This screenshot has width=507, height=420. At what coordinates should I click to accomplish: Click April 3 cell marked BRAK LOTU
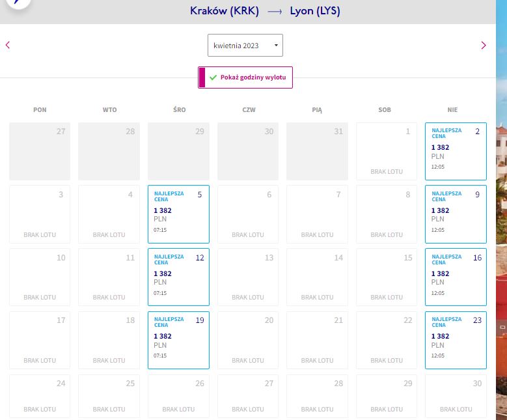(40, 214)
